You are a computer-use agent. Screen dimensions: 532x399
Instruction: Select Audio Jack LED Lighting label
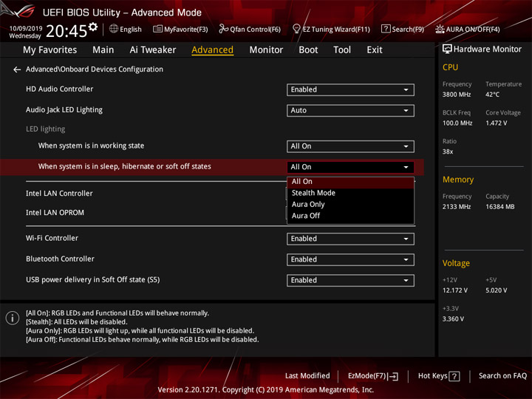point(64,110)
